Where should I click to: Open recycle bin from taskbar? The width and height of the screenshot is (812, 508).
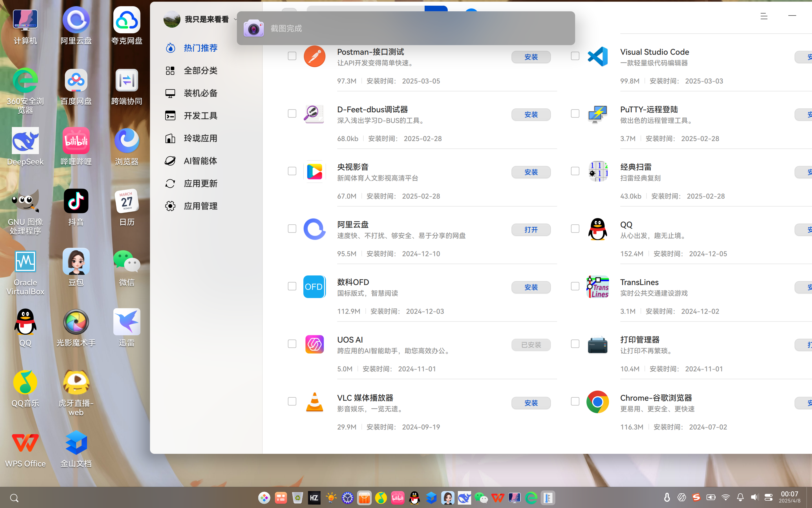[297, 498]
